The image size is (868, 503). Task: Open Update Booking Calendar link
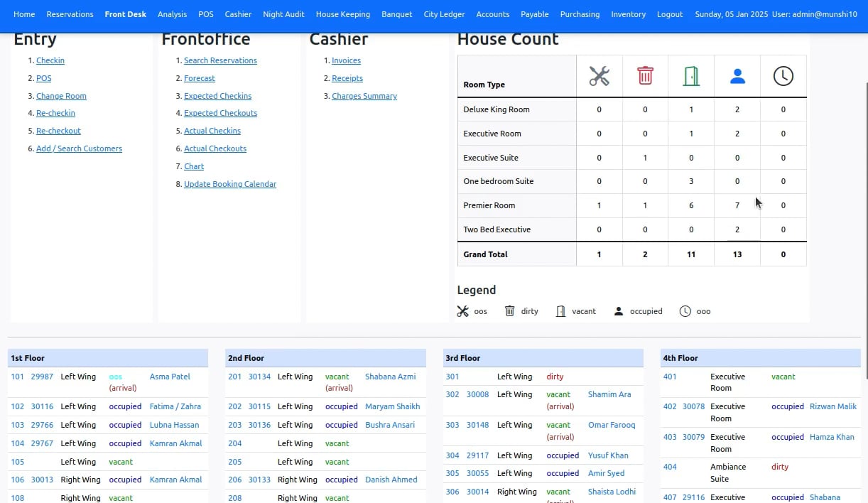pyautogui.click(x=230, y=184)
